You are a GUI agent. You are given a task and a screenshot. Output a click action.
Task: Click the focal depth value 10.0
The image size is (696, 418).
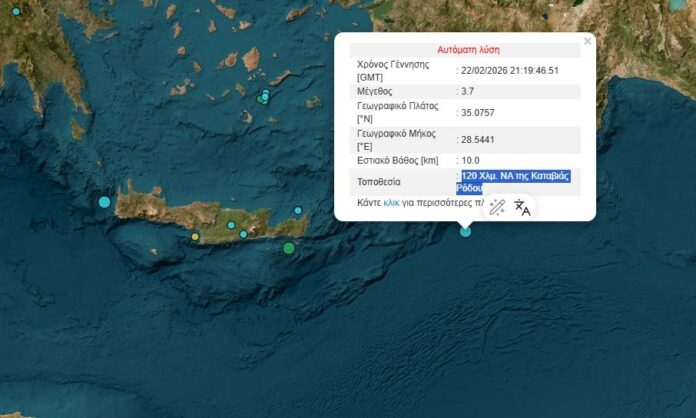(x=470, y=160)
